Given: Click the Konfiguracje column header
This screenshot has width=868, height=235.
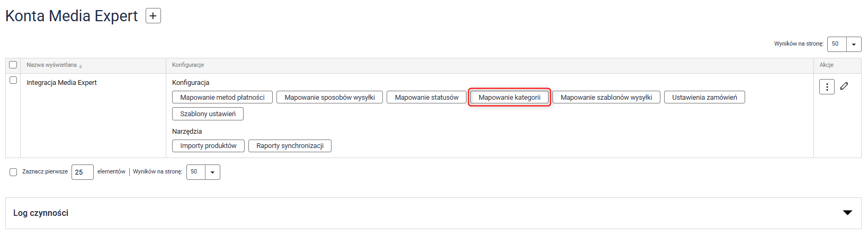Looking at the screenshot, I should (188, 65).
